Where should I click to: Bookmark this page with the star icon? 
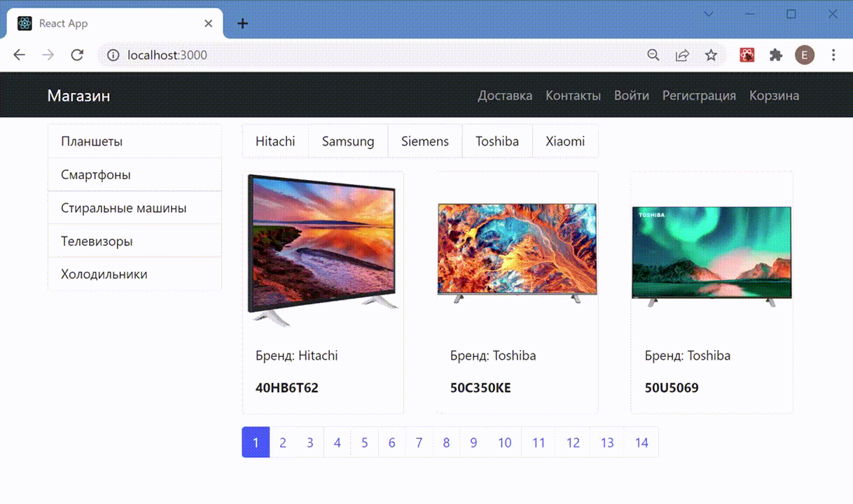[711, 55]
